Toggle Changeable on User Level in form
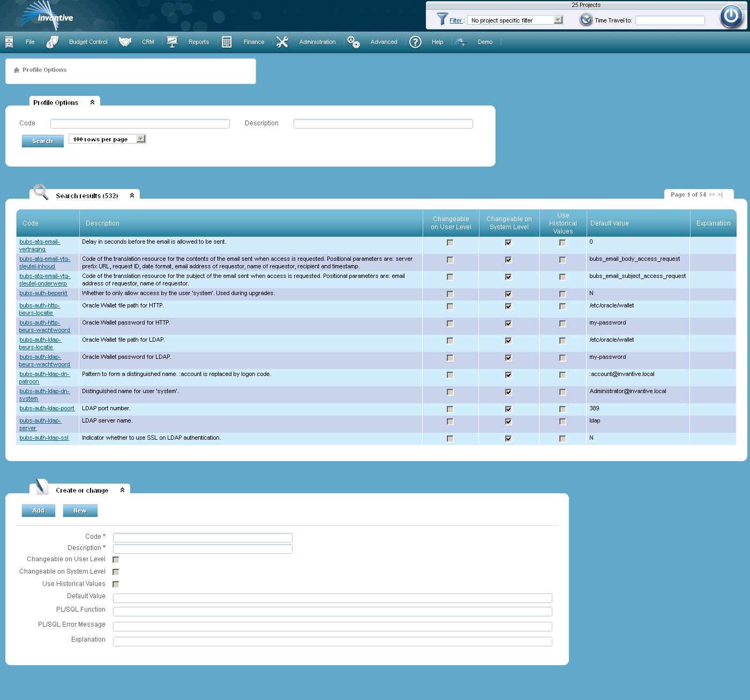This screenshot has width=750, height=700. tap(116, 560)
